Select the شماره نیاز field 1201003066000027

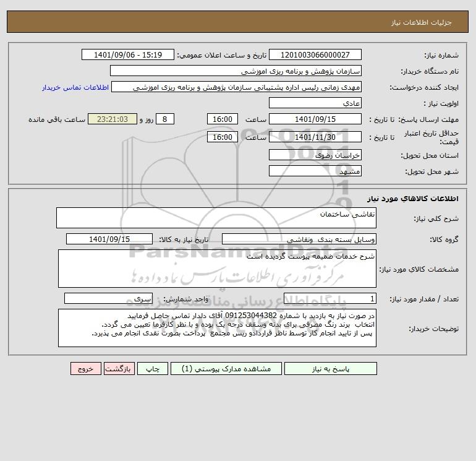coord(315,54)
